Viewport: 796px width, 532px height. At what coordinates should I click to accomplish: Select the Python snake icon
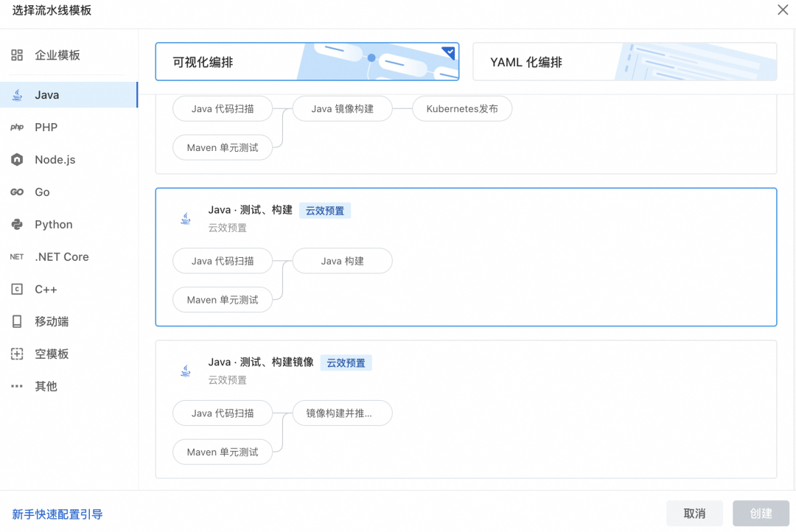tap(17, 225)
